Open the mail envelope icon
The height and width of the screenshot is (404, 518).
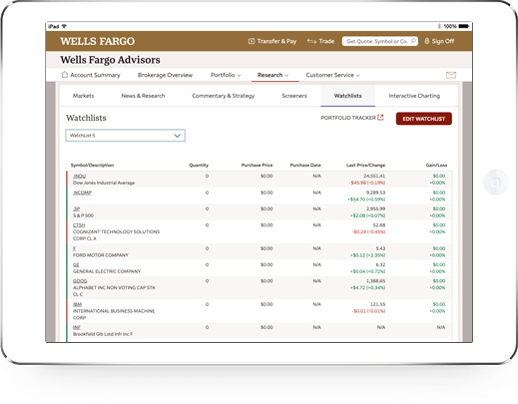pos(451,75)
